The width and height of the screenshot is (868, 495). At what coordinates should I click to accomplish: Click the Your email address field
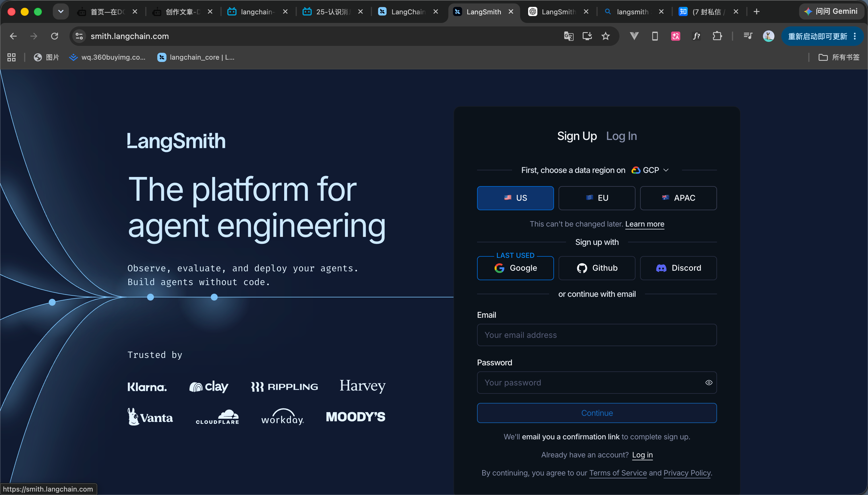pyautogui.click(x=597, y=335)
